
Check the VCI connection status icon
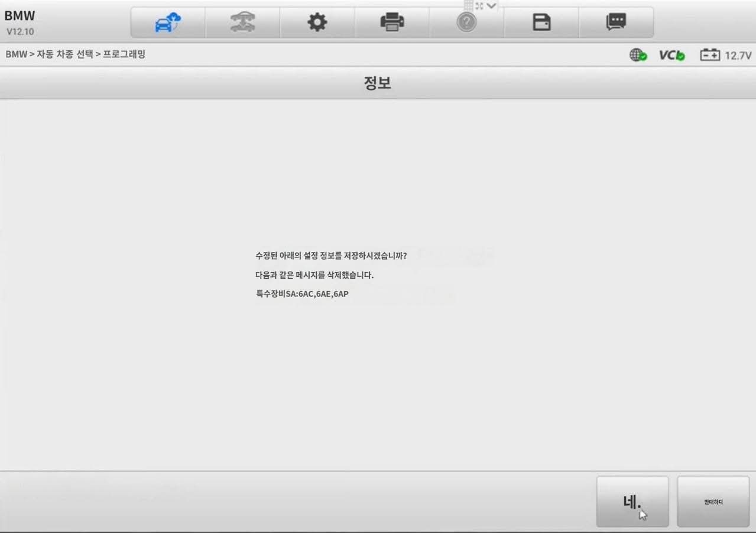coord(672,55)
